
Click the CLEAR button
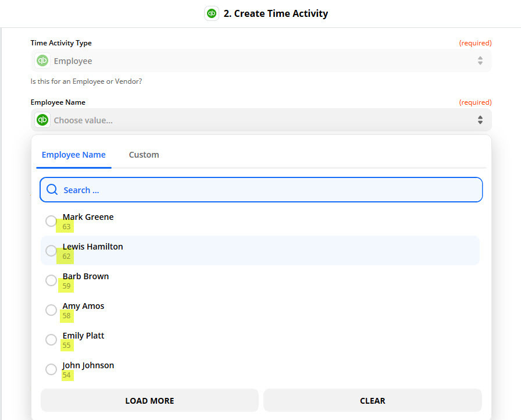(x=373, y=401)
